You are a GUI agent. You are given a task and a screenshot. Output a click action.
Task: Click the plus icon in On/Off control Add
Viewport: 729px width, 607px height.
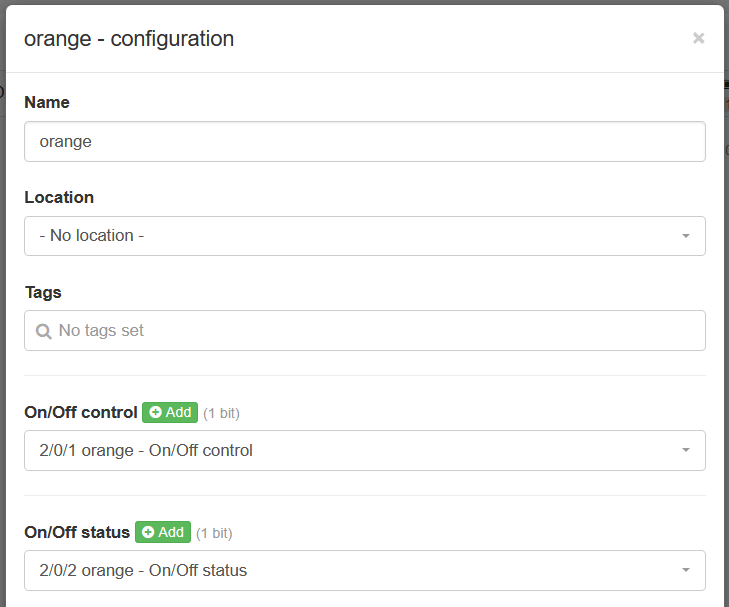[155, 412]
